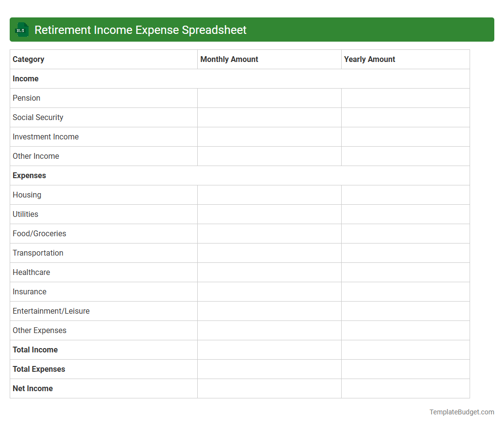This screenshot has height=426, width=504.
Task: Click the Transportation Monthly Amount cell
Action: pyautogui.click(x=269, y=253)
